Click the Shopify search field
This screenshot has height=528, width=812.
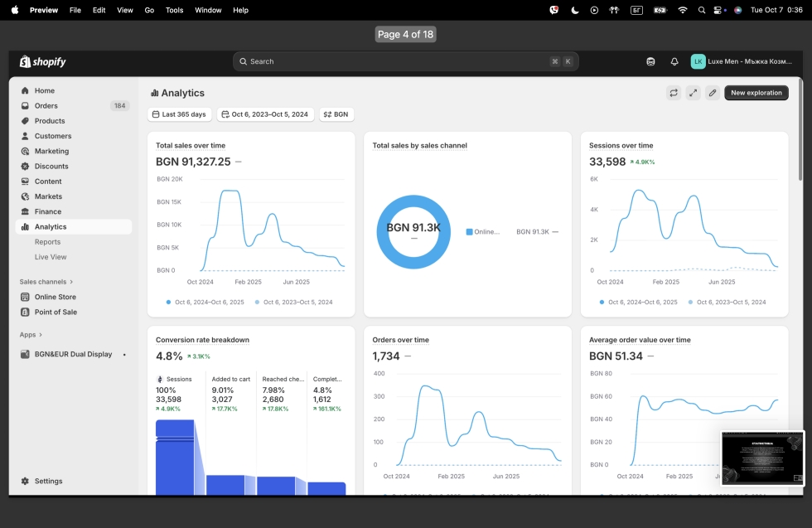pos(405,61)
